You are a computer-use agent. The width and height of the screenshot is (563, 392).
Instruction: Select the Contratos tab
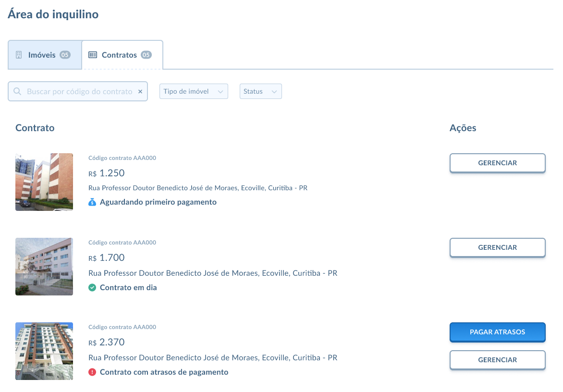(x=119, y=55)
